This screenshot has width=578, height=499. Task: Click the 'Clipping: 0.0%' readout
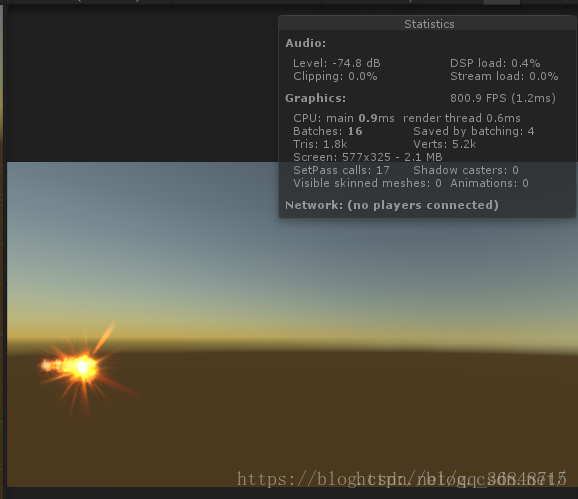(335, 76)
